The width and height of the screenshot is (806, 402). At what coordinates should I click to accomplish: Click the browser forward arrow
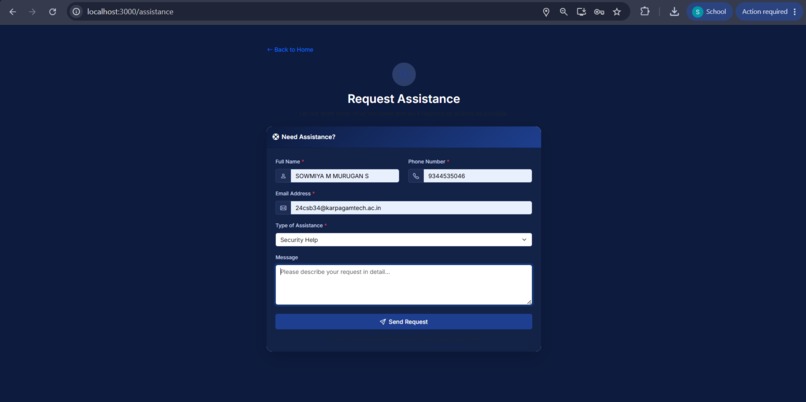(x=32, y=12)
